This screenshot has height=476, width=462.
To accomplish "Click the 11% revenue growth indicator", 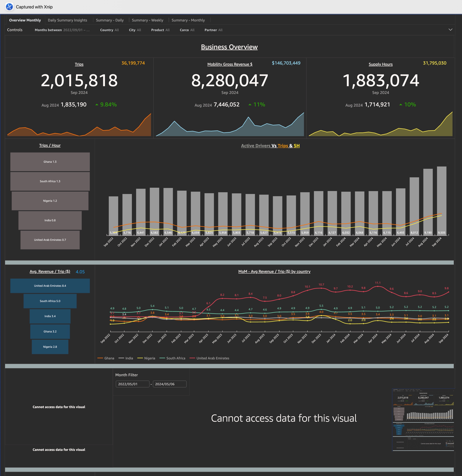I will click(x=257, y=104).
